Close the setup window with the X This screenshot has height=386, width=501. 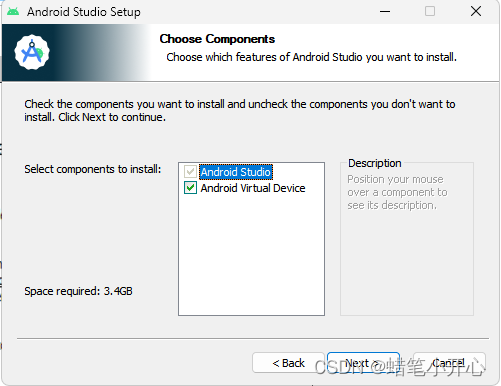pos(476,11)
